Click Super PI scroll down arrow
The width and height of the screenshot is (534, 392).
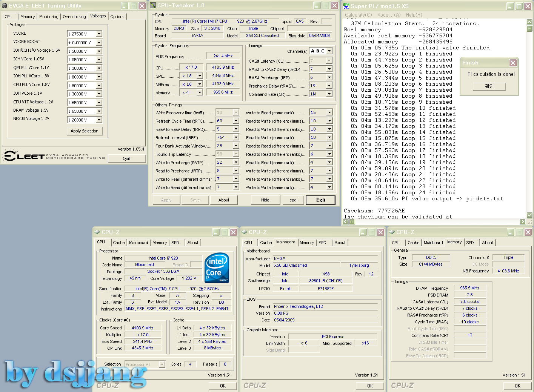click(529, 215)
